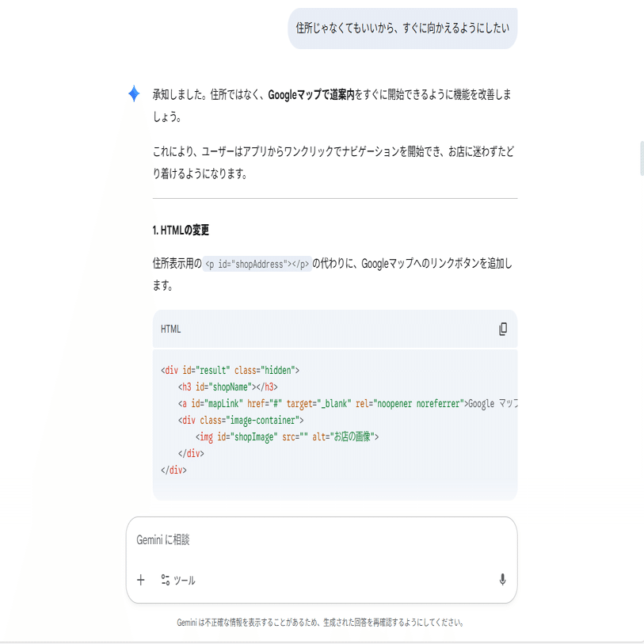644x644 pixels.
Task: Click the code line div id="result"
Action: click(x=230, y=370)
